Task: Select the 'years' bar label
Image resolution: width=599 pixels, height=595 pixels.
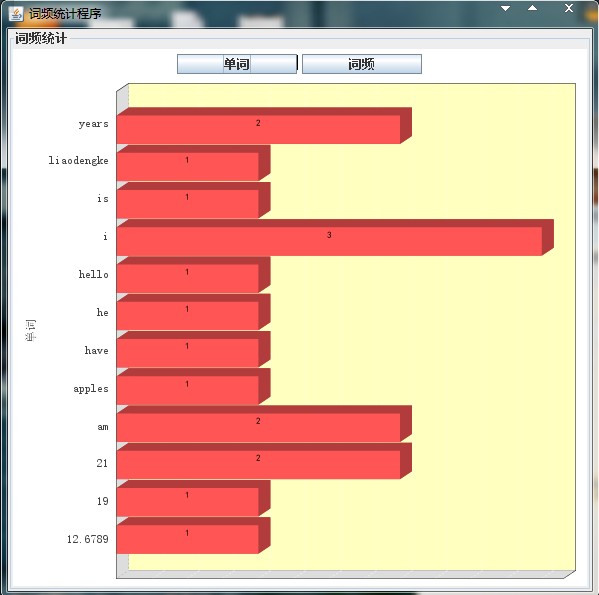Action: click(94, 124)
